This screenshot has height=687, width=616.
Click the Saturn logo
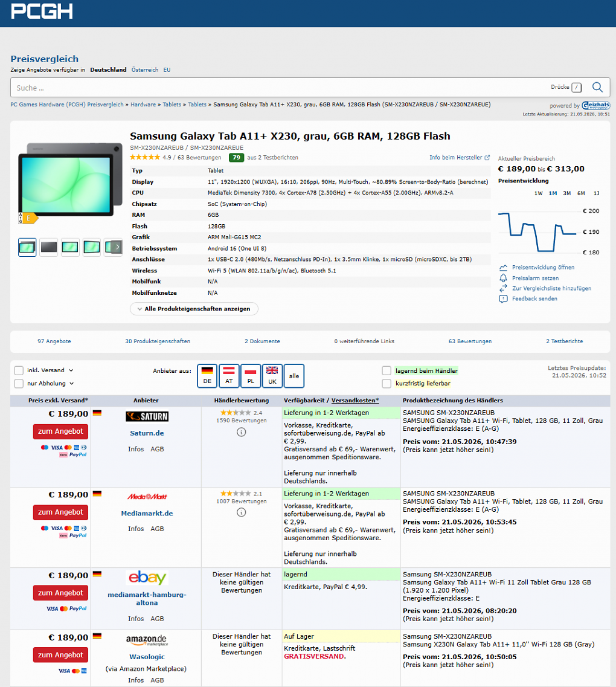point(147,416)
